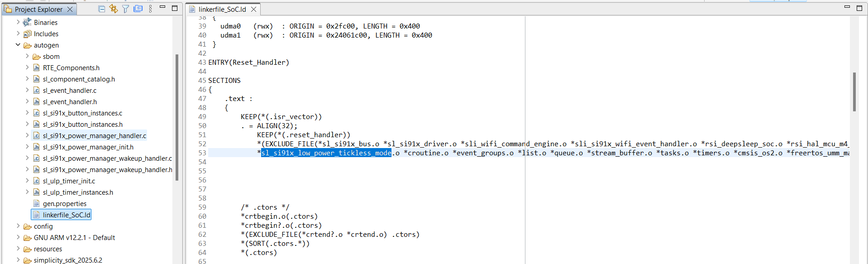Select sl_si91x_power_manager_wakeup_handler.c file
Viewport: 868px width, 264px height.
[x=107, y=158]
